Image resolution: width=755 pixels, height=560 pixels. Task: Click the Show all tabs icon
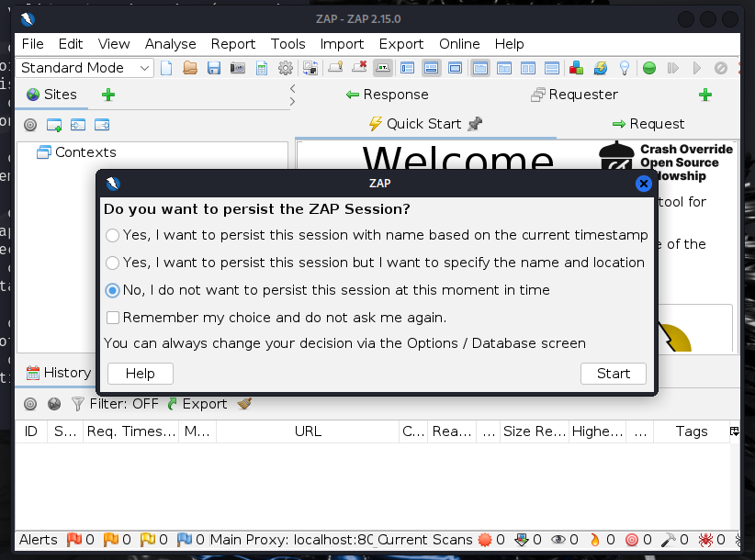pos(335,67)
